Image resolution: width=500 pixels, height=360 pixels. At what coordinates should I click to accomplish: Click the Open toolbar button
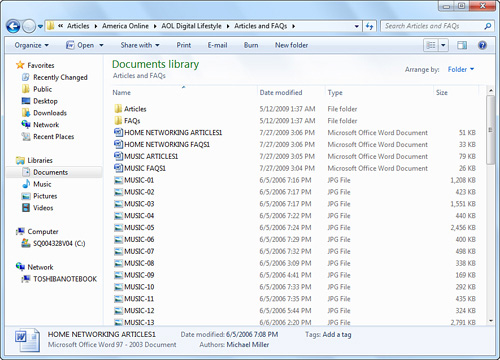(x=80, y=45)
